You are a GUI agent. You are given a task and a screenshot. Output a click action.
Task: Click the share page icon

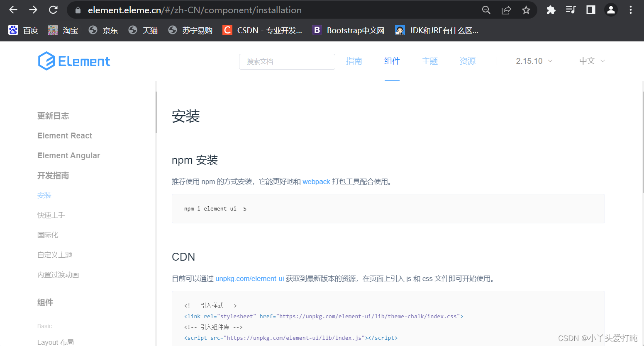[x=506, y=10]
